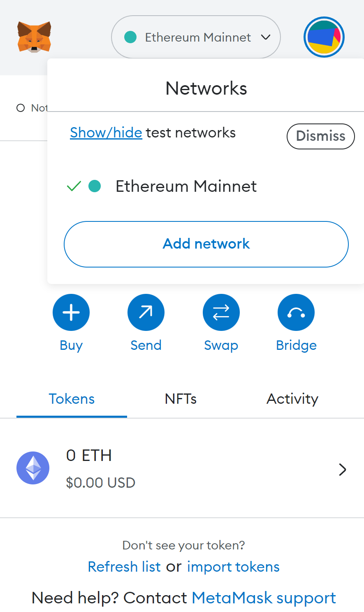Image resolution: width=364 pixels, height=612 pixels.
Task: Collapse the Ethereum Mainnet network dropdown
Action: 266,37
